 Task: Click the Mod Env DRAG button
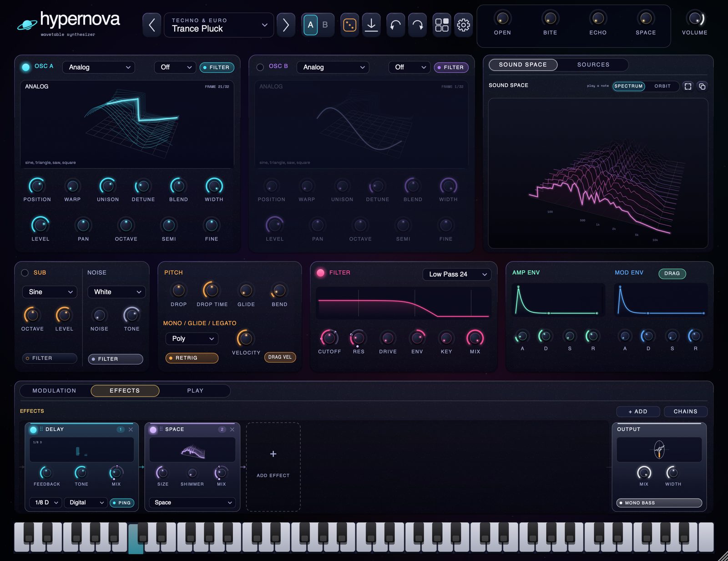pyautogui.click(x=672, y=274)
